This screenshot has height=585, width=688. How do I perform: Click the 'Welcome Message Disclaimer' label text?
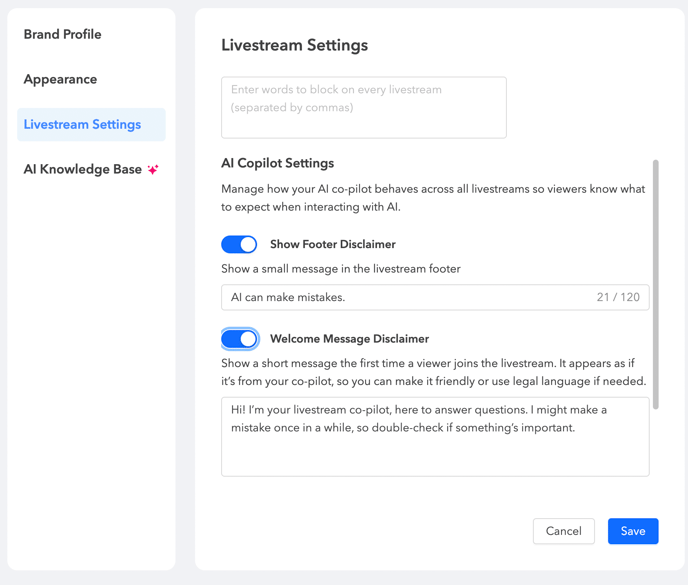[349, 339]
